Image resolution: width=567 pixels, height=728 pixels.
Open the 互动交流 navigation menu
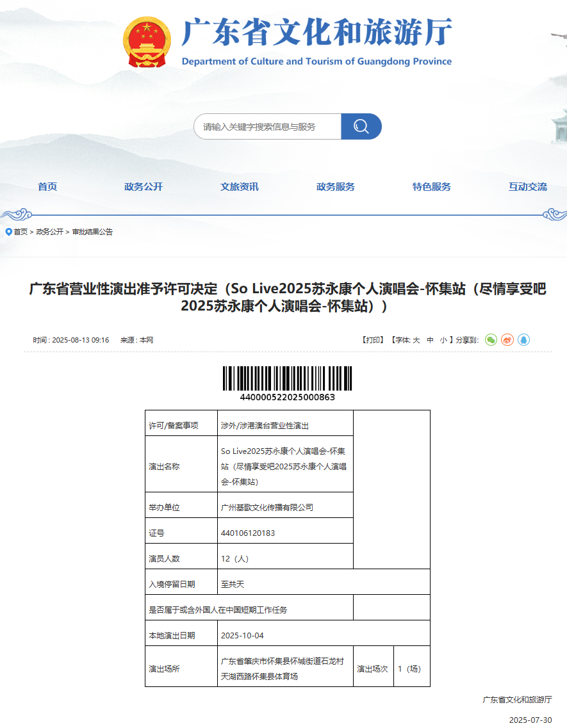click(x=527, y=187)
